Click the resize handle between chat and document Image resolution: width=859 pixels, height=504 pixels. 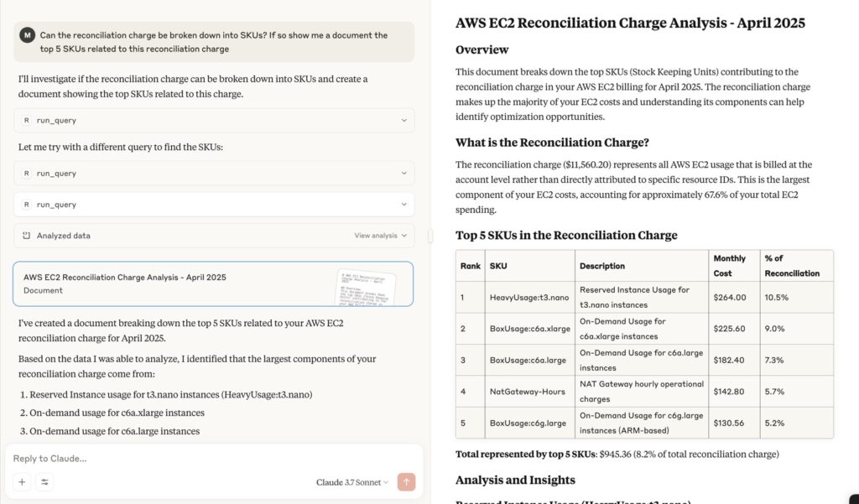[x=430, y=236]
